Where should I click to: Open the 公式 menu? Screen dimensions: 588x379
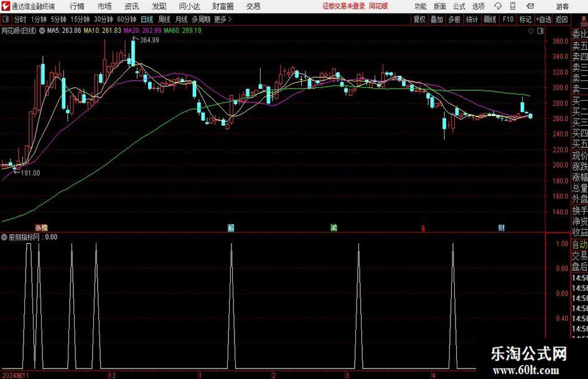[x=459, y=6]
